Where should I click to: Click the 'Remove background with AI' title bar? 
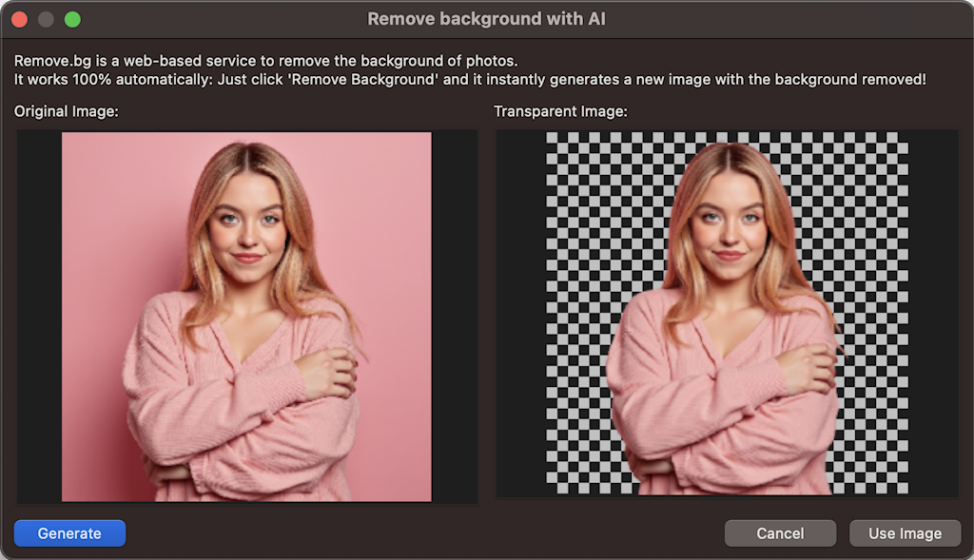pyautogui.click(x=486, y=19)
